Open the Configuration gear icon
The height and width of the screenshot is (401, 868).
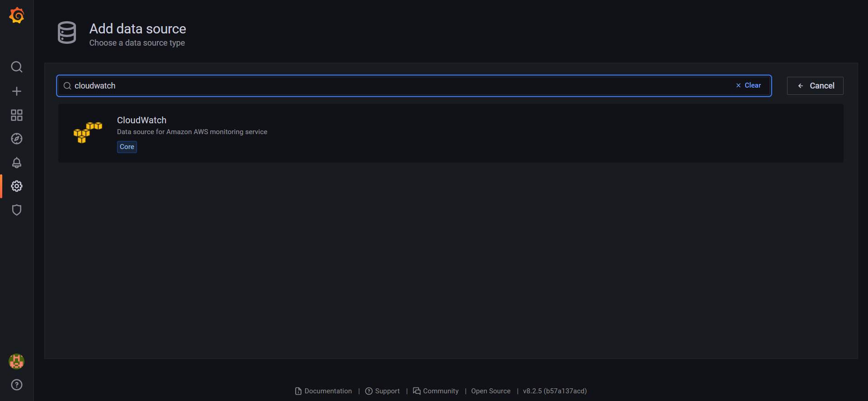[17, 186]
